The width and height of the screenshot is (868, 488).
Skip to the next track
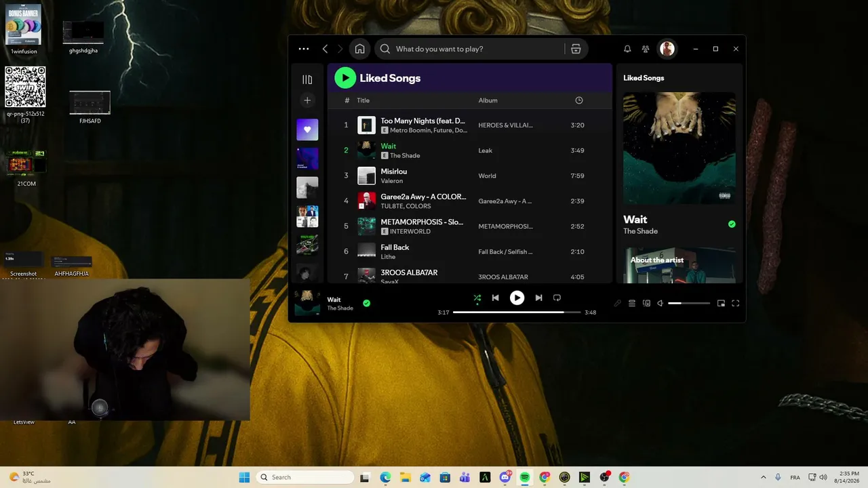[x=538, y=298]
